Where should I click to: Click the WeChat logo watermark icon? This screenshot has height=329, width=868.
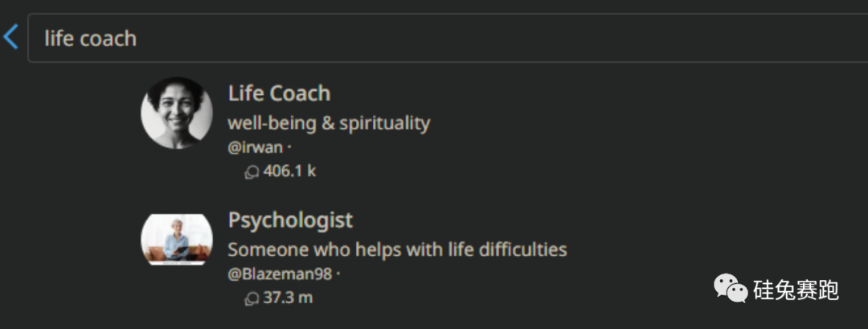[730, 289]
